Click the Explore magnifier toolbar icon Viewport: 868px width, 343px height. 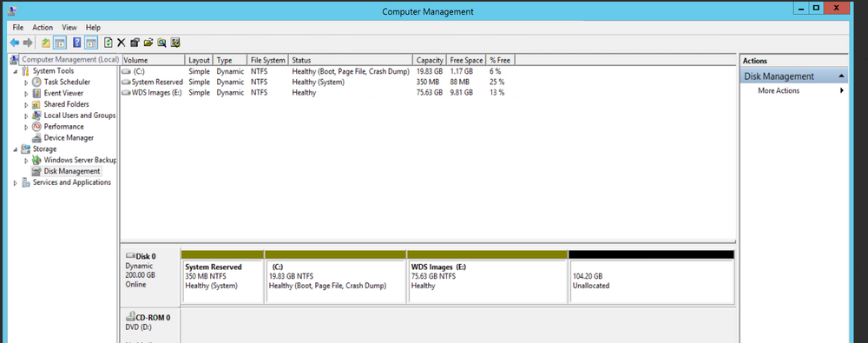[x=161, y=43]
